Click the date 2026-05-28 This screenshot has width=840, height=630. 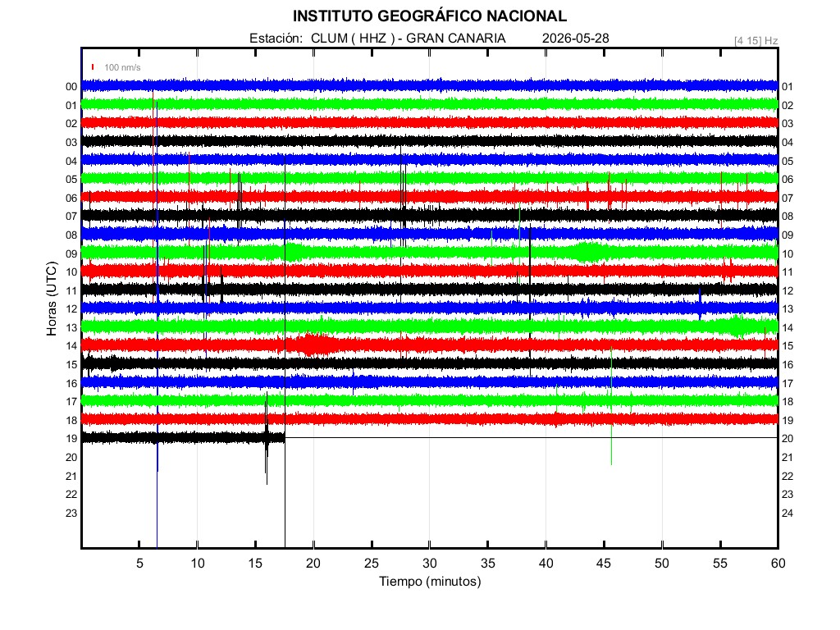coord(575,38)
